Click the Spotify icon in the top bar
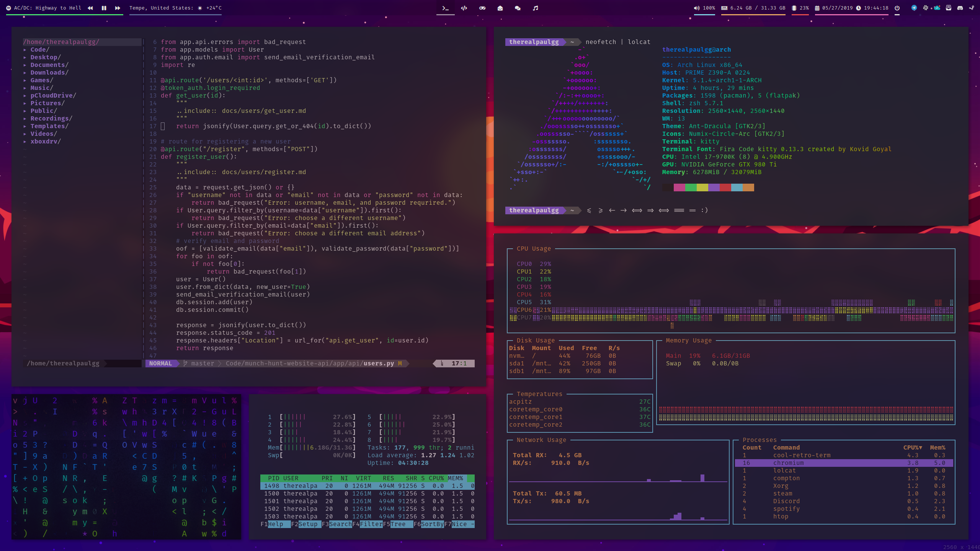The height and width of the screenshot is (551, 980). pos(8,8)
